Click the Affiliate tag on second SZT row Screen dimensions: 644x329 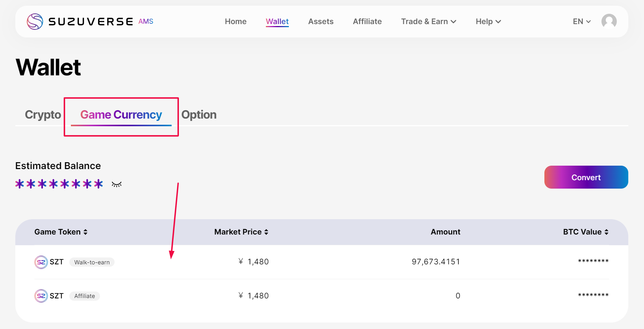tap(85, 296)
